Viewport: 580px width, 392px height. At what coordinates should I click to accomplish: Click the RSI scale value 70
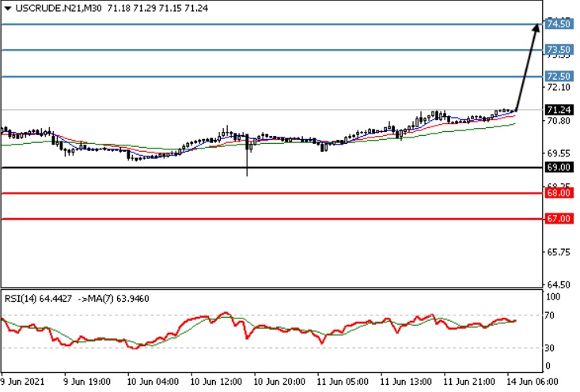[x=550, y=315]
